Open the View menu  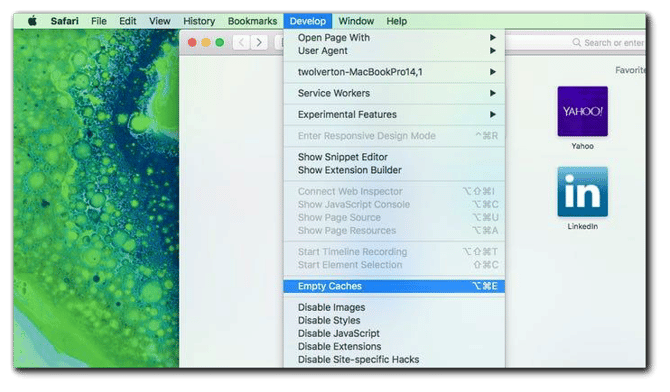(x=159, y=21)
